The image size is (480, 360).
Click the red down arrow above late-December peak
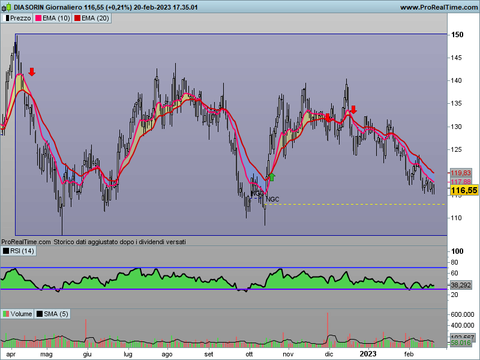coord(353,110)
